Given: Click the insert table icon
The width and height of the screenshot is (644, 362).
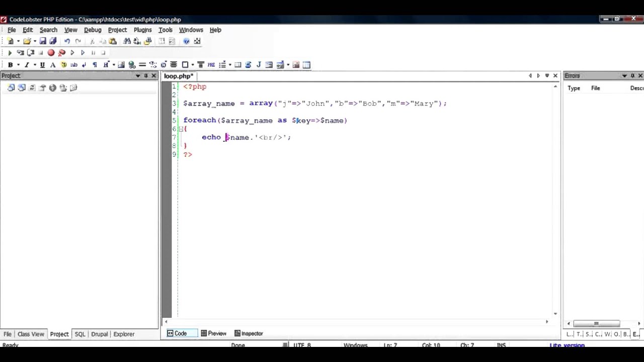Looking at the screenshot, I should click(238, 65).
